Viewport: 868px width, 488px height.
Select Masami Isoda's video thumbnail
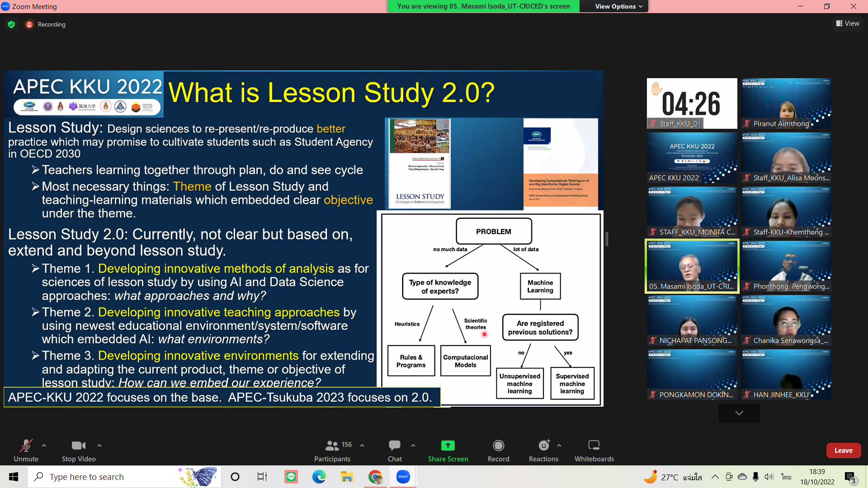coord(692,266)
